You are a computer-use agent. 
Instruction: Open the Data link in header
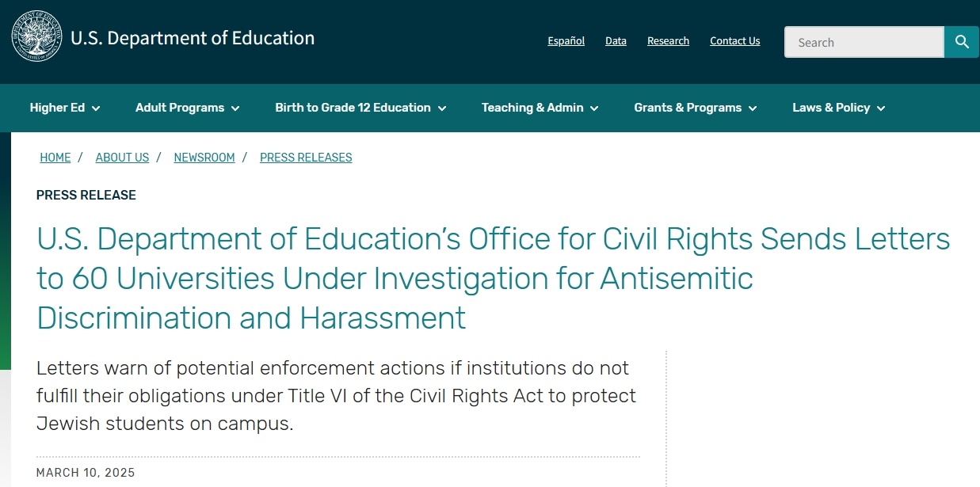pyautogui.click(x=616, y=41)
